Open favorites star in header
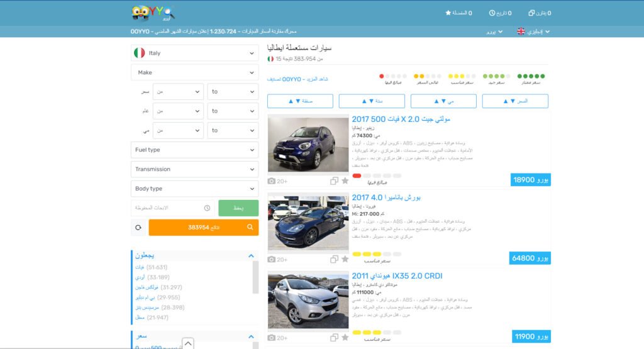The height and width of the screenshot is (349, 644). (448, 13)
